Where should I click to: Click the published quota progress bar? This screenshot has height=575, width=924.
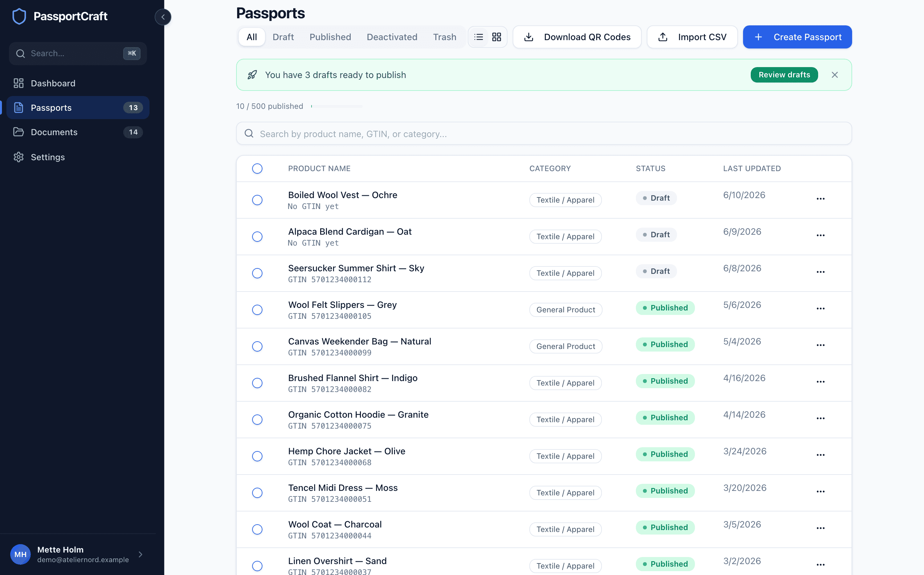[x=337, y=106]
